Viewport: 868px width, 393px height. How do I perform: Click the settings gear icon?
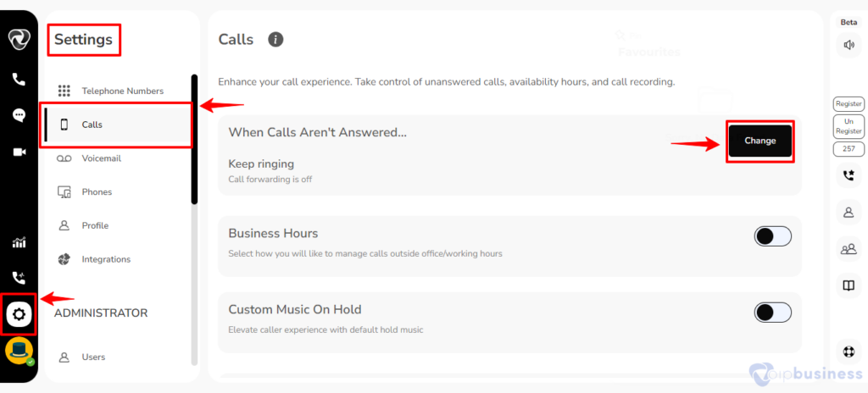click(x=19, y=314)
